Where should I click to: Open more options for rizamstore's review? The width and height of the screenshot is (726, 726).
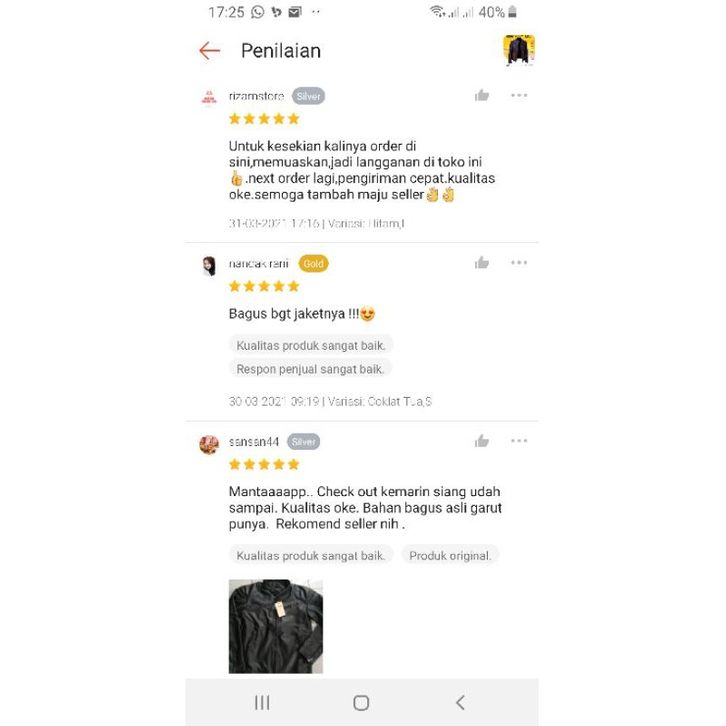click(x=519, y=95)
